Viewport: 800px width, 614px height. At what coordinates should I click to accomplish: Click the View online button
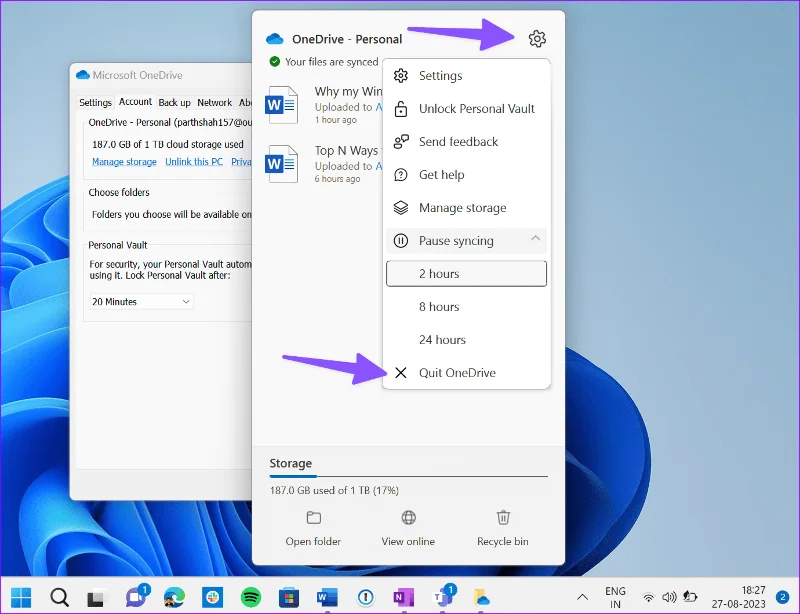(408, 528)
